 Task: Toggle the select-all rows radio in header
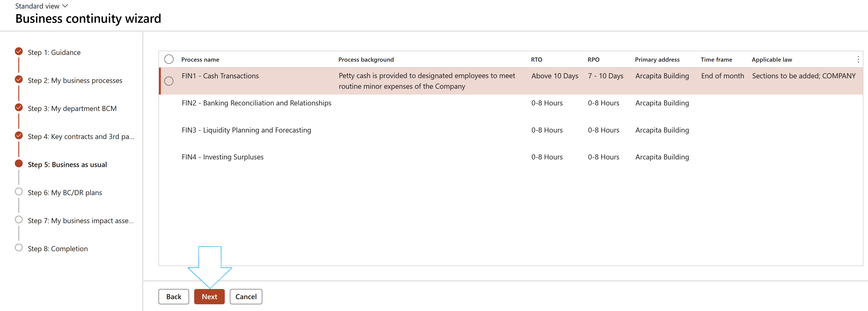169,59
